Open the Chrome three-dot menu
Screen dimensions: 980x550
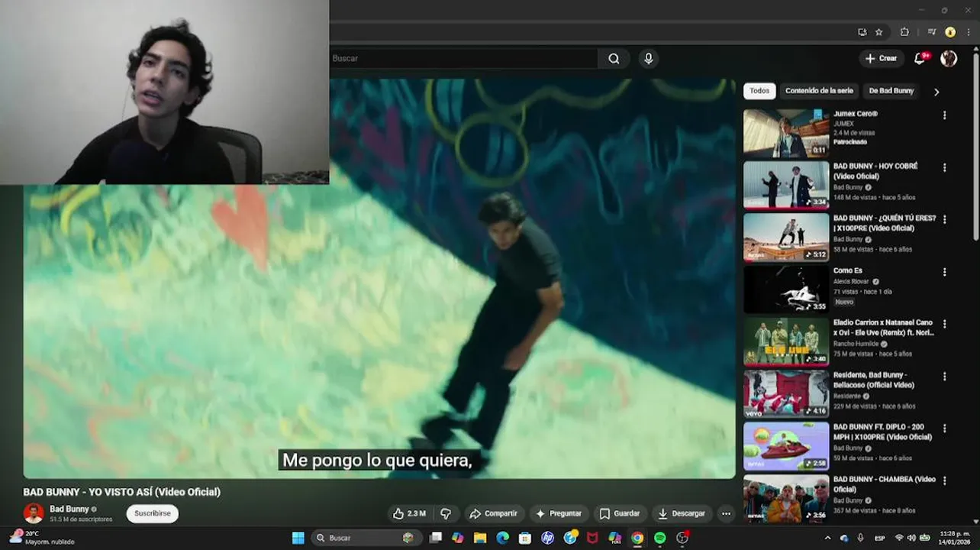[969, 32]
